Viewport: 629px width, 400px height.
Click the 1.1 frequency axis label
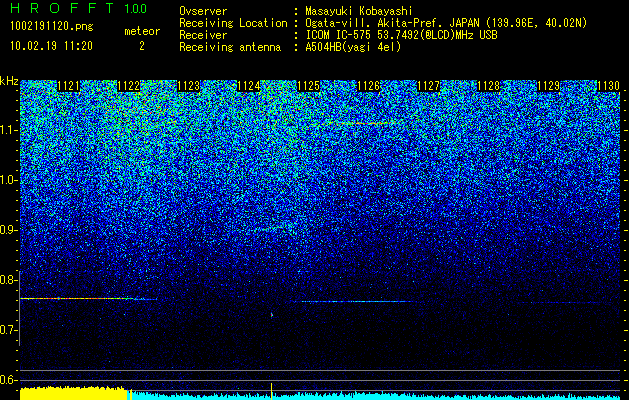pos(8,130)
